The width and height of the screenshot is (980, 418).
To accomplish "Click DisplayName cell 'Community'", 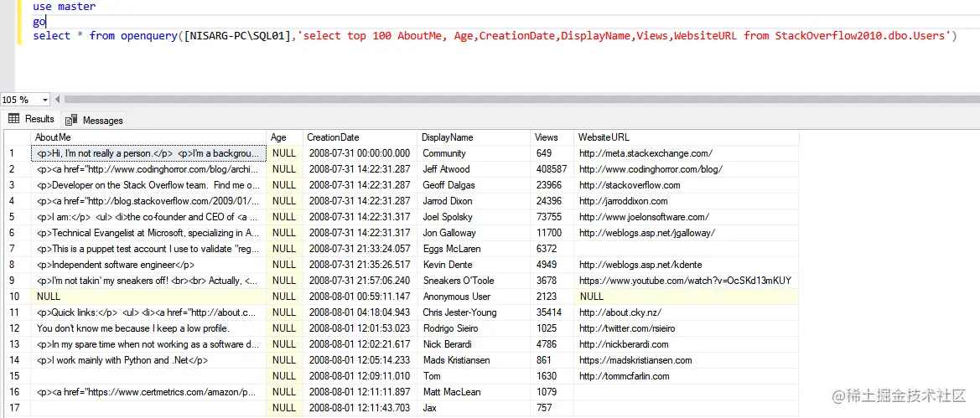I will [x=474, y=153].
